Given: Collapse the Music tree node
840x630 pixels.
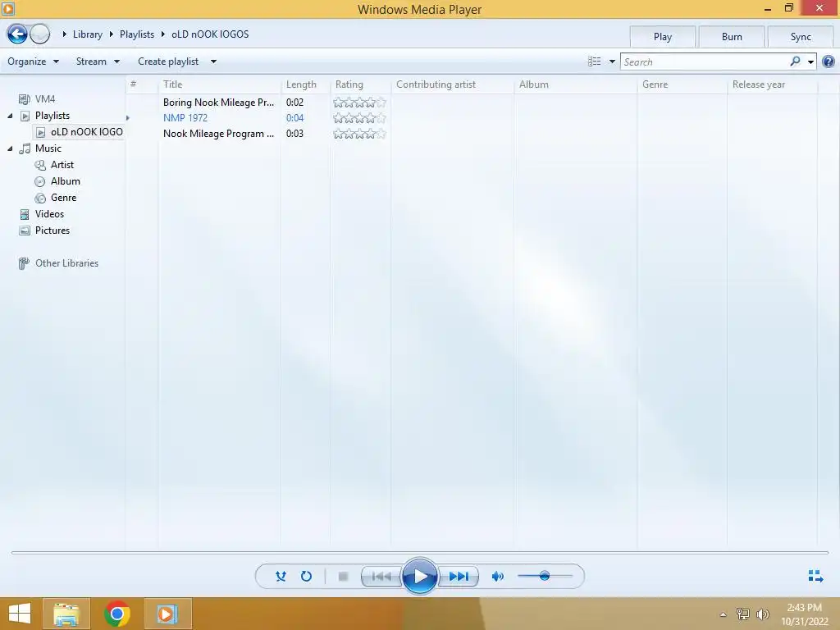Looking at the screenshot, I should 10,148.
